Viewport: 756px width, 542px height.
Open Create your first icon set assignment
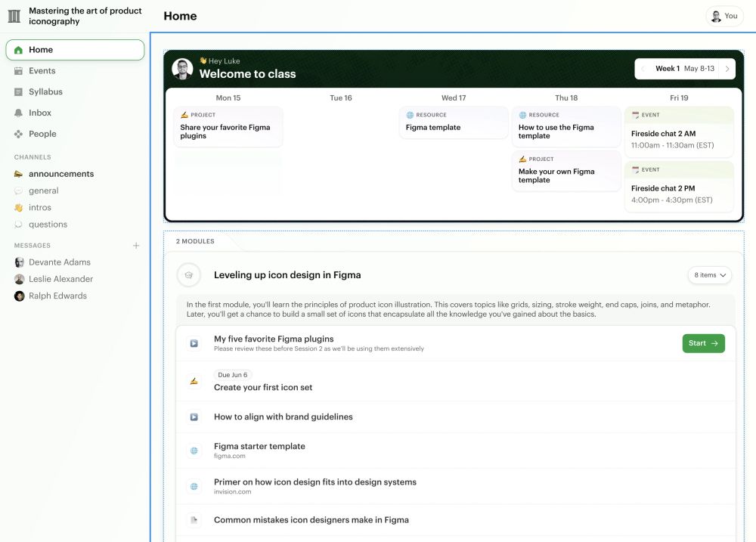click(x=456, y=382)
